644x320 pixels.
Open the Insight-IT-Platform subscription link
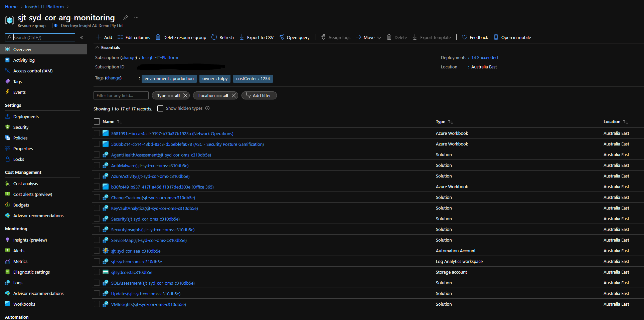coord(160,57)
